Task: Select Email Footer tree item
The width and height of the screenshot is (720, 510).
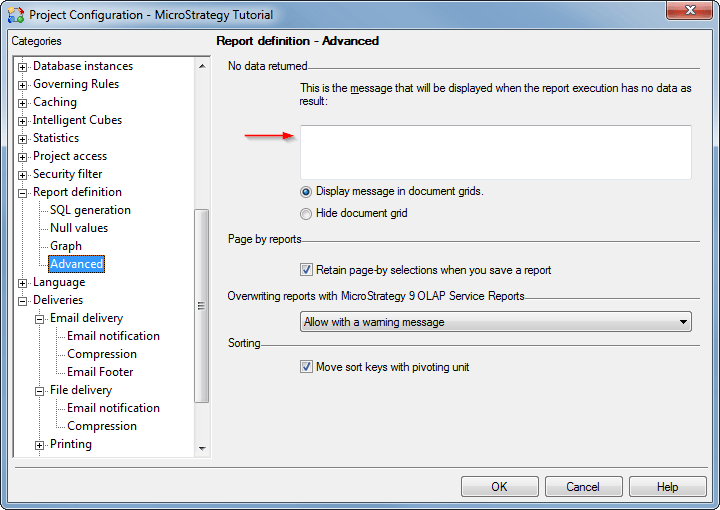Action: click(100, 372)
